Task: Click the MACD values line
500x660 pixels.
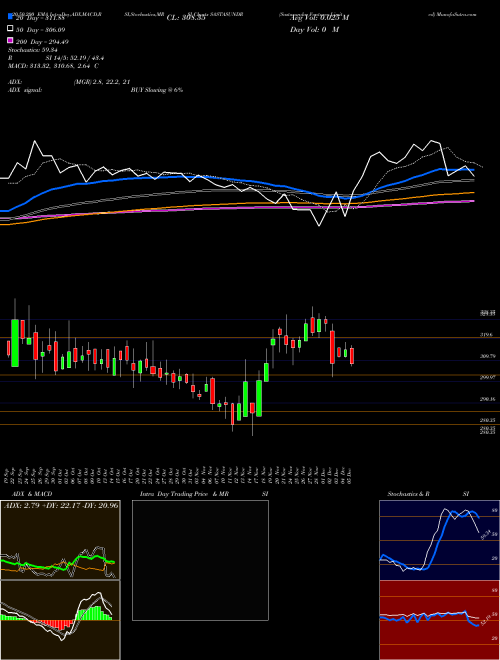Action: coord(53,66)
